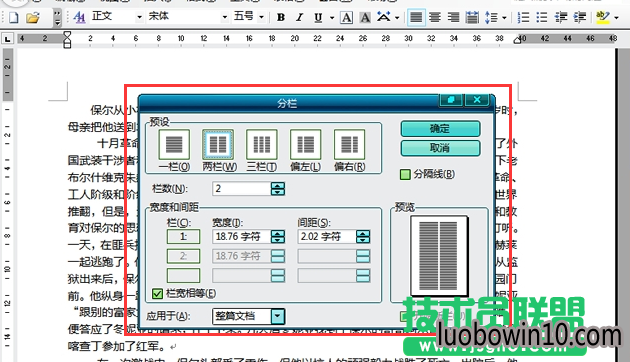Click the numbered list toolbar icon
Image resolution: width=630 pixels, height=362 pixels.
(x=523, y=17)
